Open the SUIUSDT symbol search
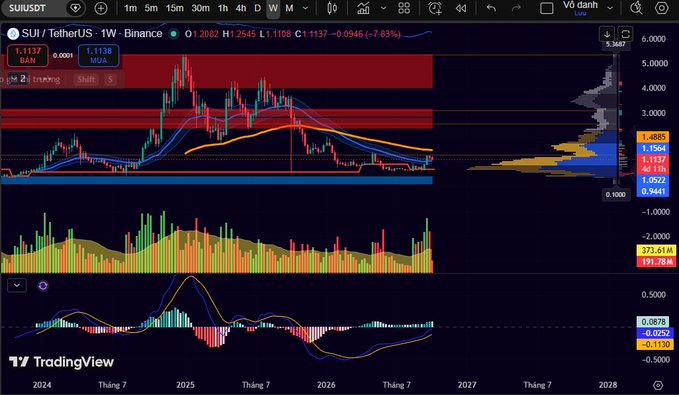 click(28, 8)
